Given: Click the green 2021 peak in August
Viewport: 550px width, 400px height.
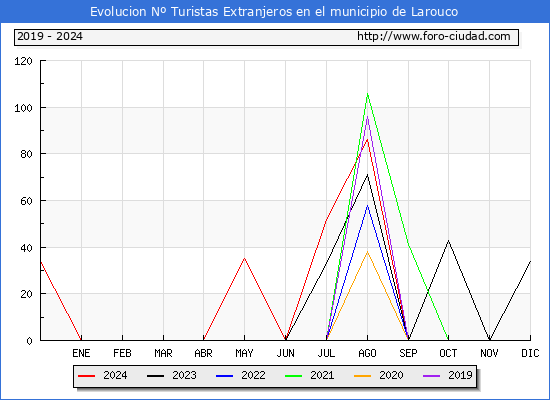Looking at the screenshot, I should [x=367, y=94].
